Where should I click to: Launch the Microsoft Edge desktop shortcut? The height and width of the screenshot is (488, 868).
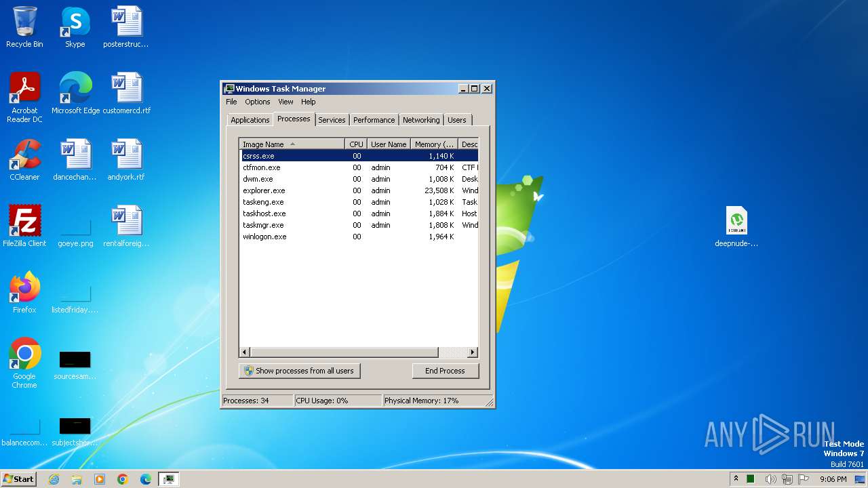point(75,94)
